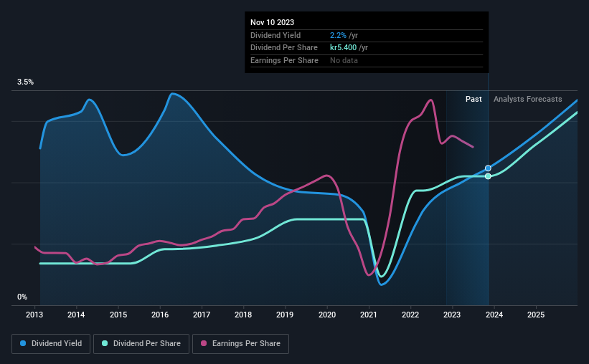This screenshot has width=589, height=364.
Task: Select the 2025 x-axis label
Action: click(x=536, y=315)
